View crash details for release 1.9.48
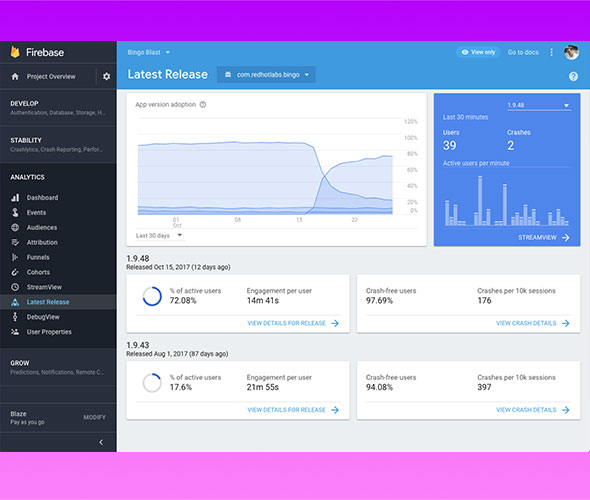 533,323
